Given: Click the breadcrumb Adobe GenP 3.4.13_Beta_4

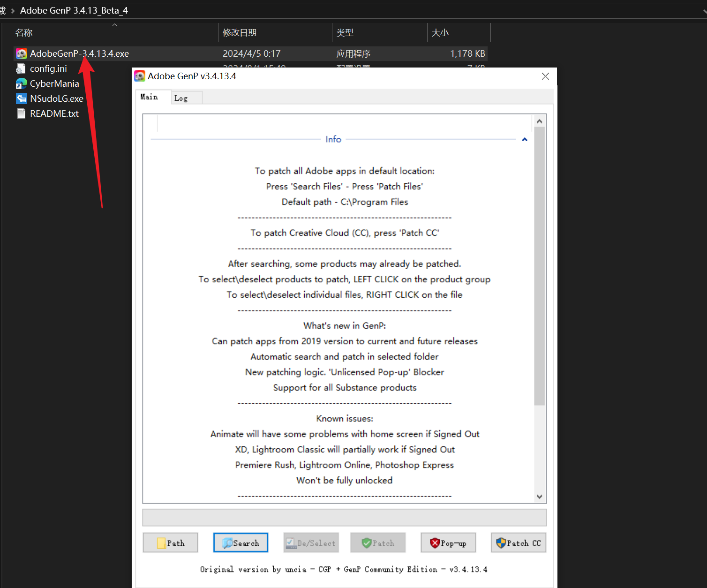Looking at the screenshot, I should (x=74, y=10).
